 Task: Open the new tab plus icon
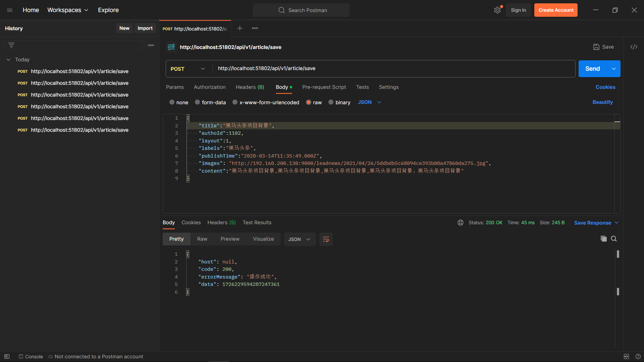click(x=239, y=28)
